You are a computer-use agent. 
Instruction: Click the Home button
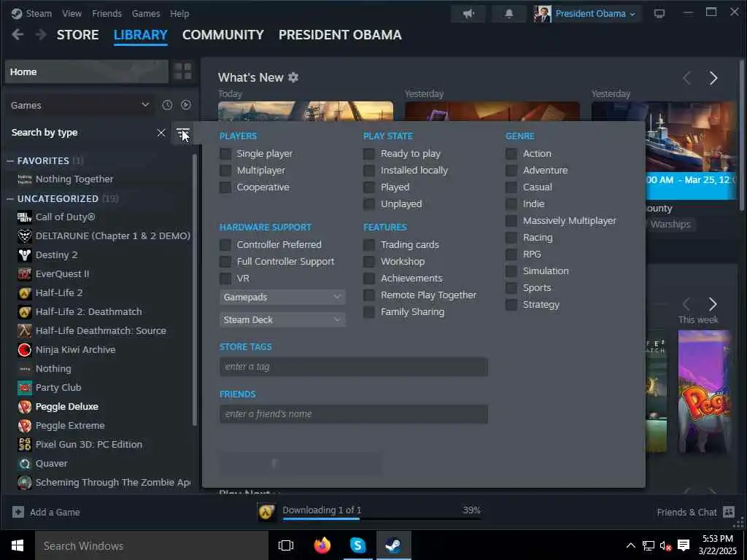[x=87, y=72]
